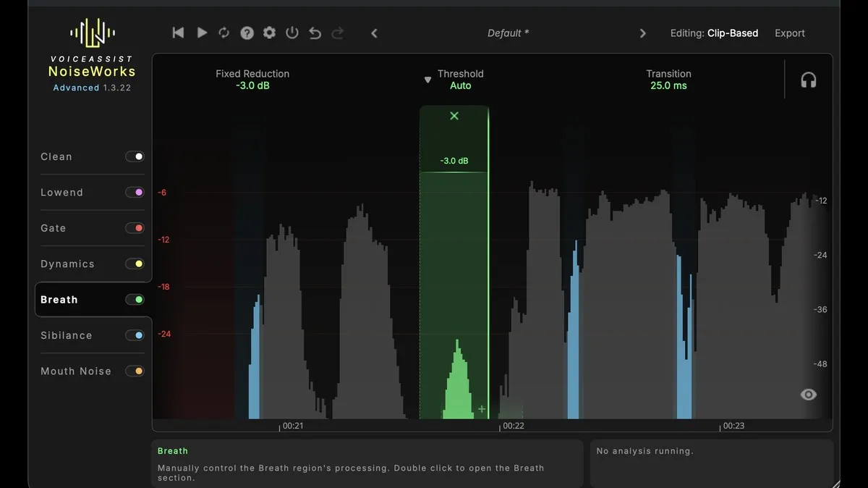The width and height of the screenshot is (868, 488).
Task: Select the Gate tab
Action: (x=53, y=228)
